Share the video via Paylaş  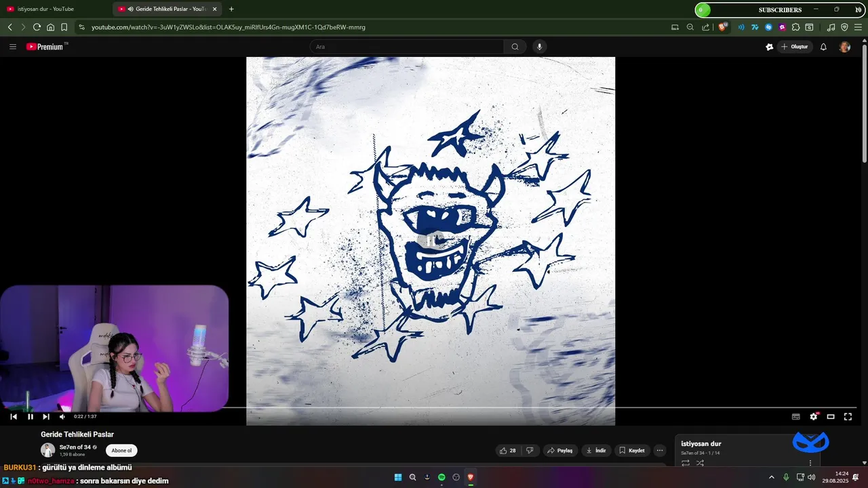point(560,451)
